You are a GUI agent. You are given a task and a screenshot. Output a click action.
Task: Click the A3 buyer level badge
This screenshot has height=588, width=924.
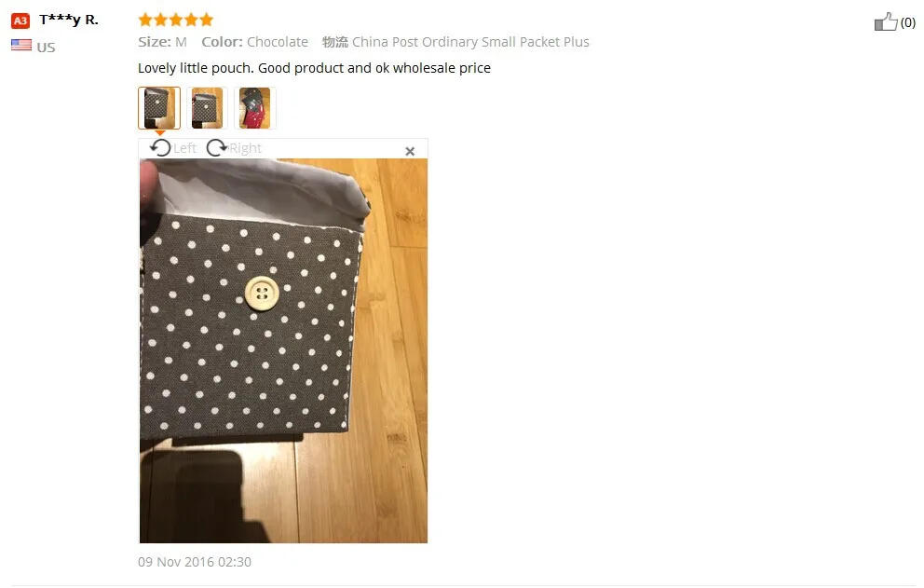point(20,21)
